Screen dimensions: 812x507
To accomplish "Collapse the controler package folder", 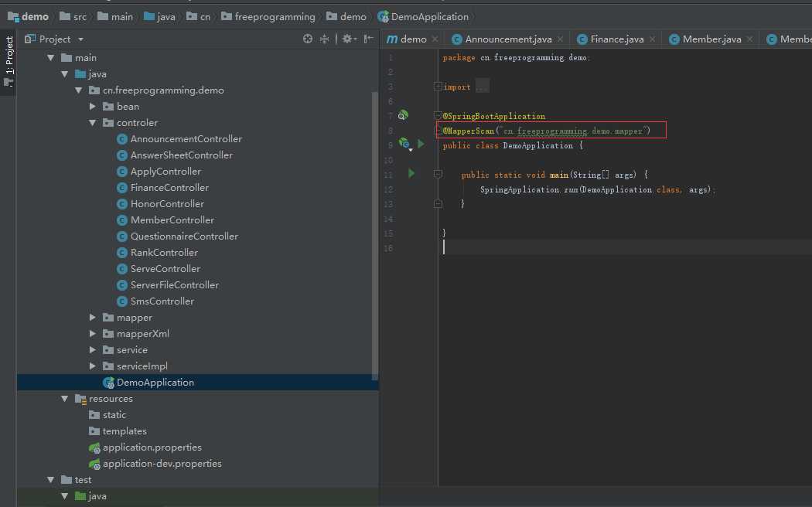I will [x=93, y=123].
